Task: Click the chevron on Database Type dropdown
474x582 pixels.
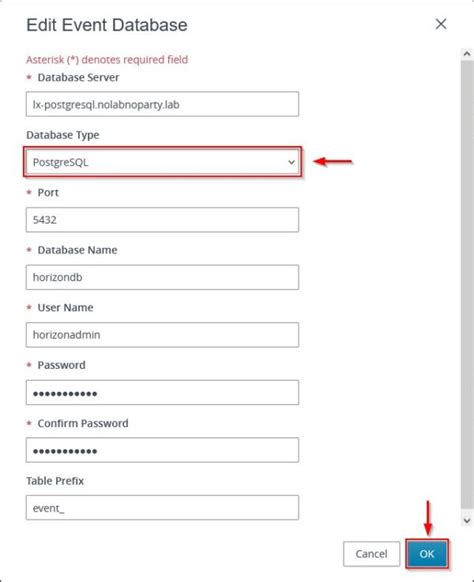Action: tap(292, 162)
